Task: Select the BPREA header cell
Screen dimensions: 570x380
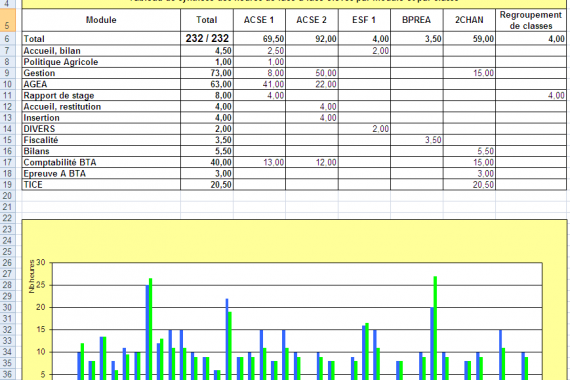Action: (417, 20)
